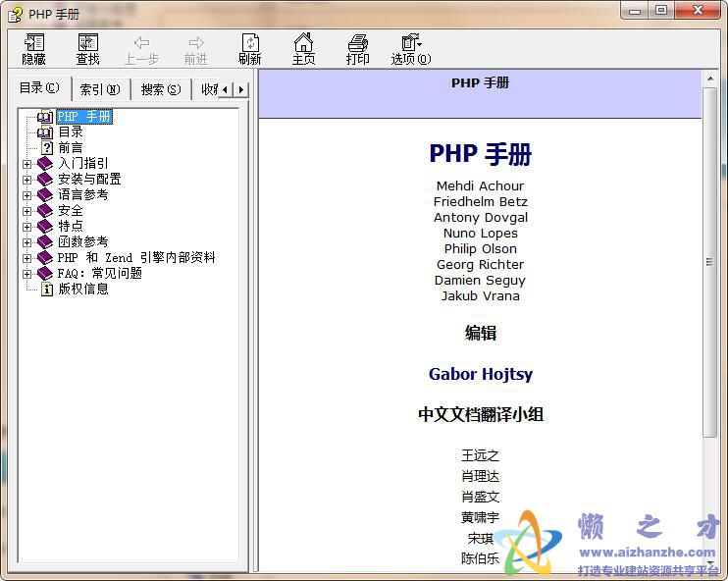
Task: Click the Gabor Hojtsy editor name
Action: pos(481,374)
